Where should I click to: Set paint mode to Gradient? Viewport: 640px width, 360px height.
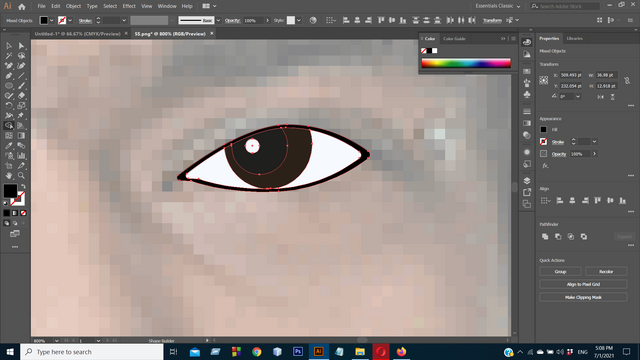[15, 213]
